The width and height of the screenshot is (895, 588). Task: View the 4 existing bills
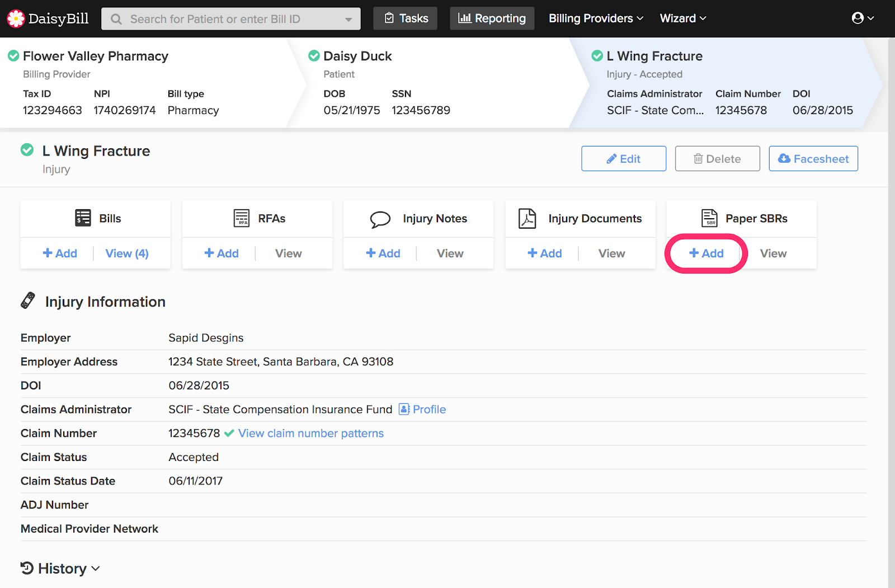(x=127, y=253)
